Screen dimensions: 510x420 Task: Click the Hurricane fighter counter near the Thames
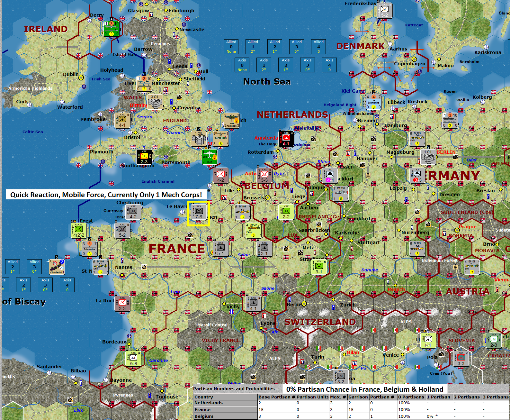point(220,139)
